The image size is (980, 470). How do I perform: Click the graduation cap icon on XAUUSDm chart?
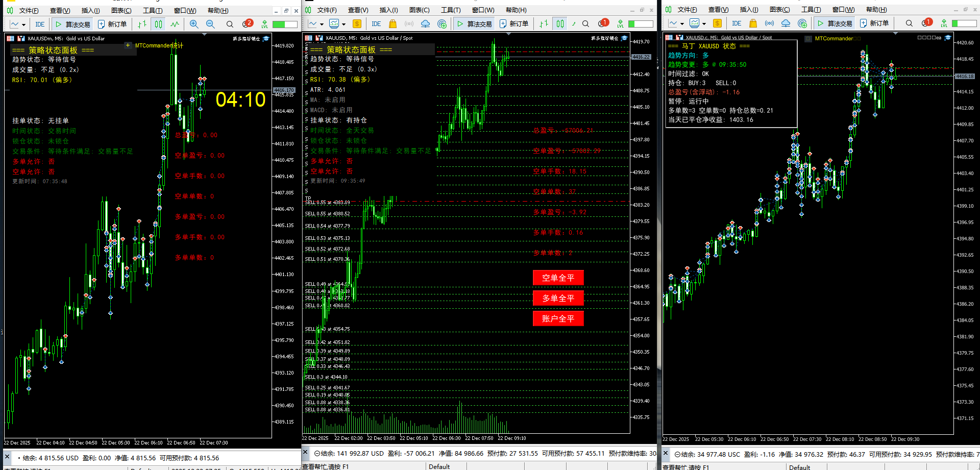click(266, 38)
